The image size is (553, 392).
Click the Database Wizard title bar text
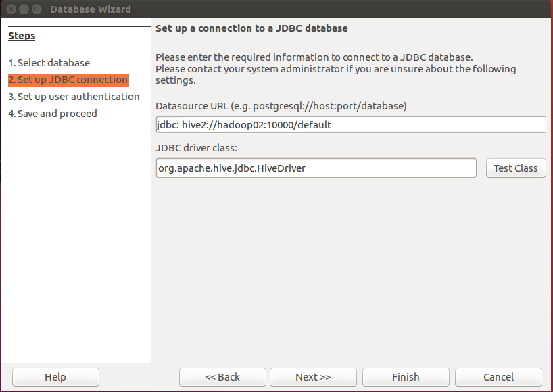(91, 9)
